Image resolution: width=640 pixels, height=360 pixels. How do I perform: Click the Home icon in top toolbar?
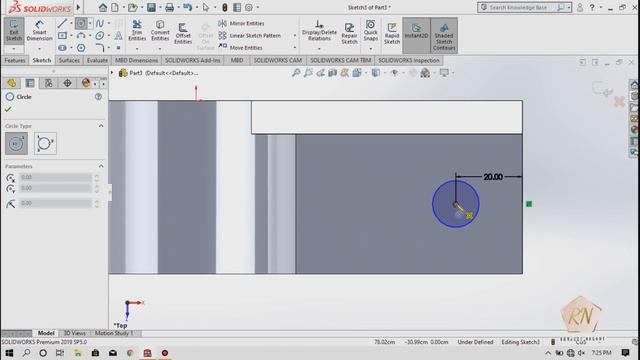(103, 7)
